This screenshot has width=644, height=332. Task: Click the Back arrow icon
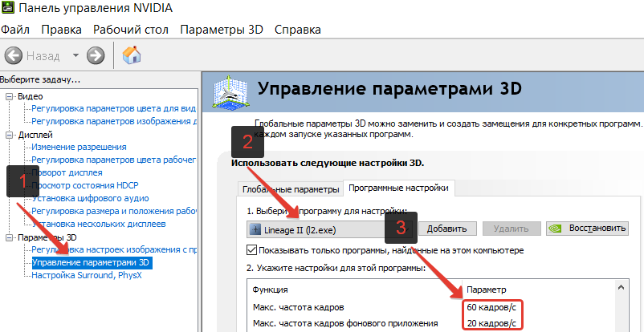point(14,55)
